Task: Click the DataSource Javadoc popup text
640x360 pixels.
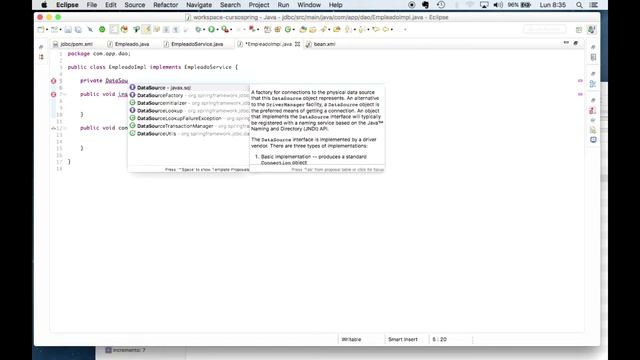Action: 317,127
